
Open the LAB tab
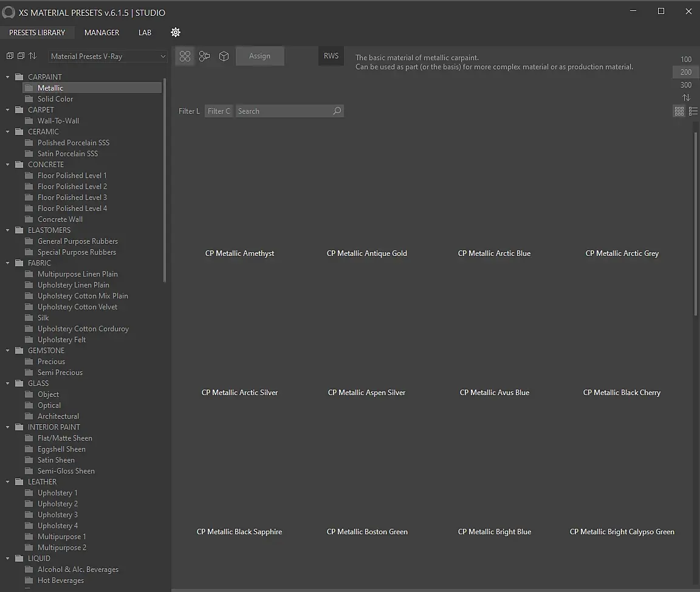[145, 33]
